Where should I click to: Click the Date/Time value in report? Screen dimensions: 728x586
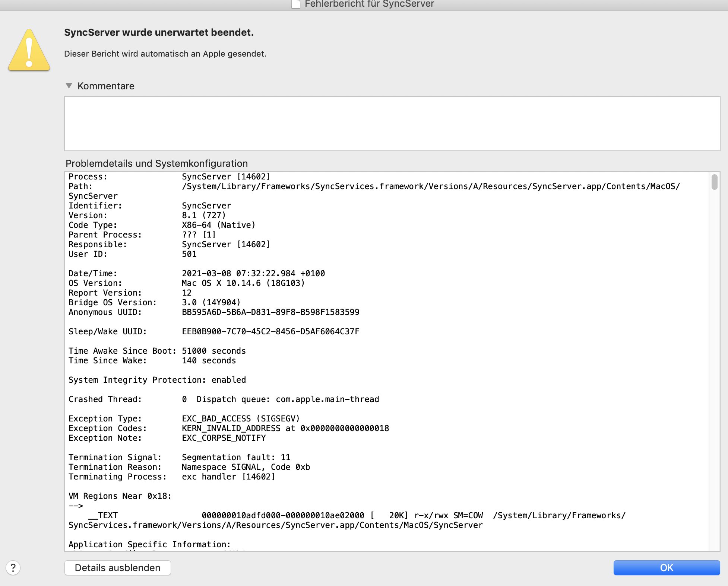pos(253,273)
